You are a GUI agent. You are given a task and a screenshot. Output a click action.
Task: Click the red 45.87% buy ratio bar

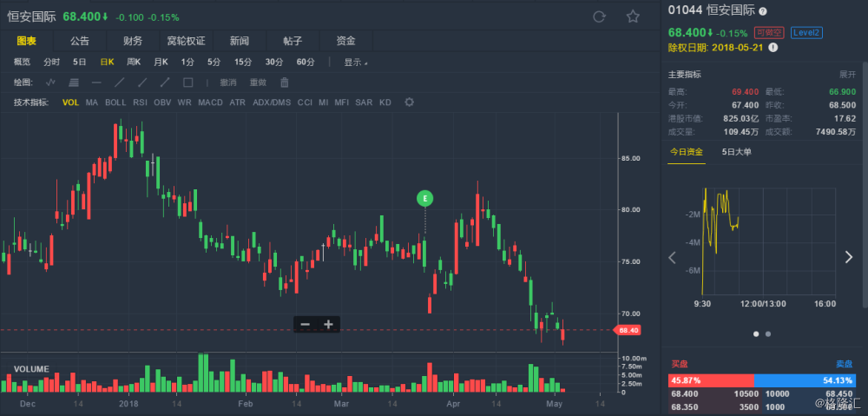[712, 380]
